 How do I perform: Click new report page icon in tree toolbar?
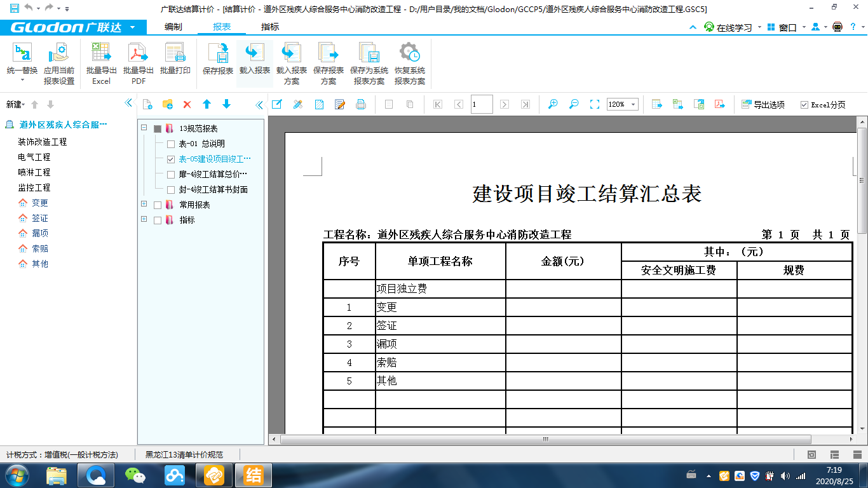(147, 104)
